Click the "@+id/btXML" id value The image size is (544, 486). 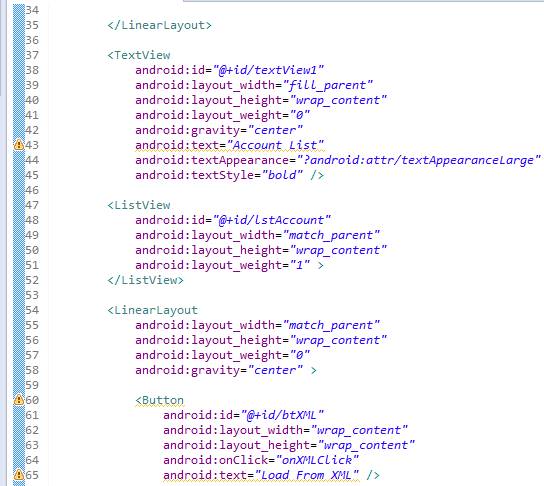282,415
